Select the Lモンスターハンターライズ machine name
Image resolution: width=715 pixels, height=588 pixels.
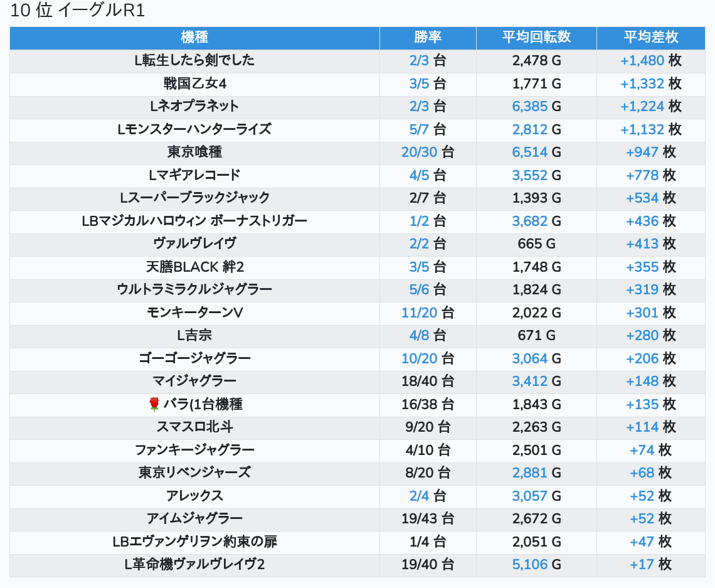[x=194, y=130]
